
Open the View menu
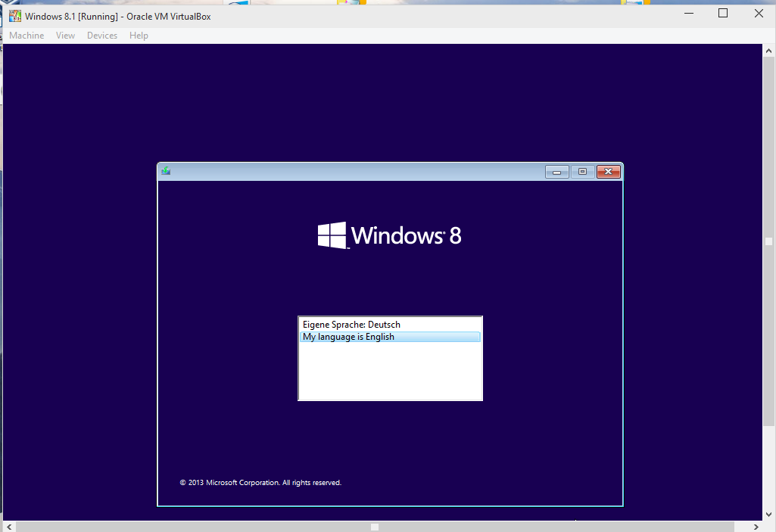[x=65, y=36]
